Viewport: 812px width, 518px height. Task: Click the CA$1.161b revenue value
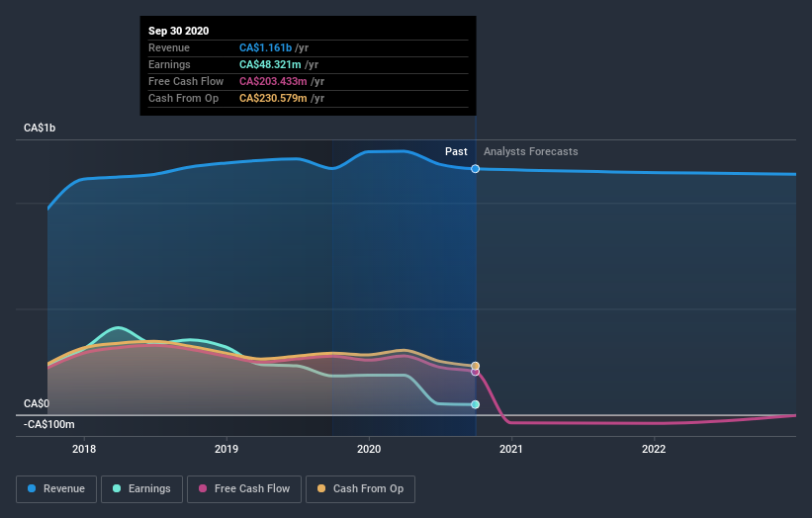265,47
